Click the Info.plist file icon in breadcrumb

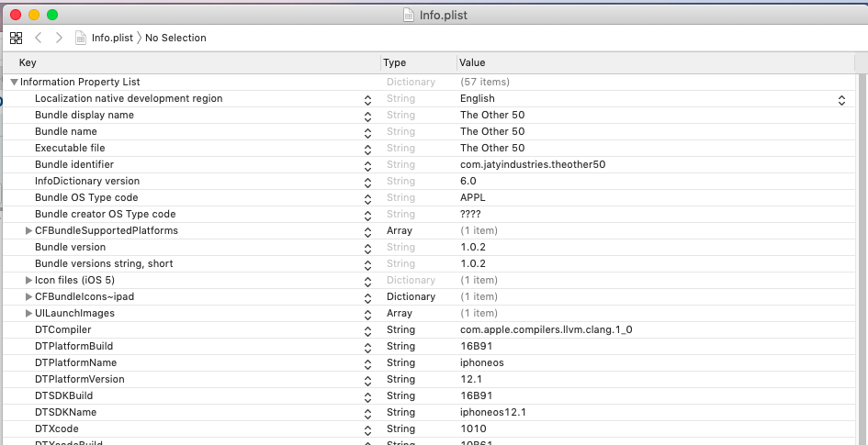pos(82,38)
